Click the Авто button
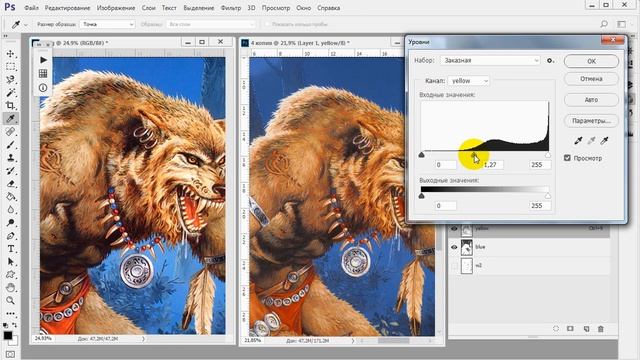640x360 pixels. pos(591,100)
